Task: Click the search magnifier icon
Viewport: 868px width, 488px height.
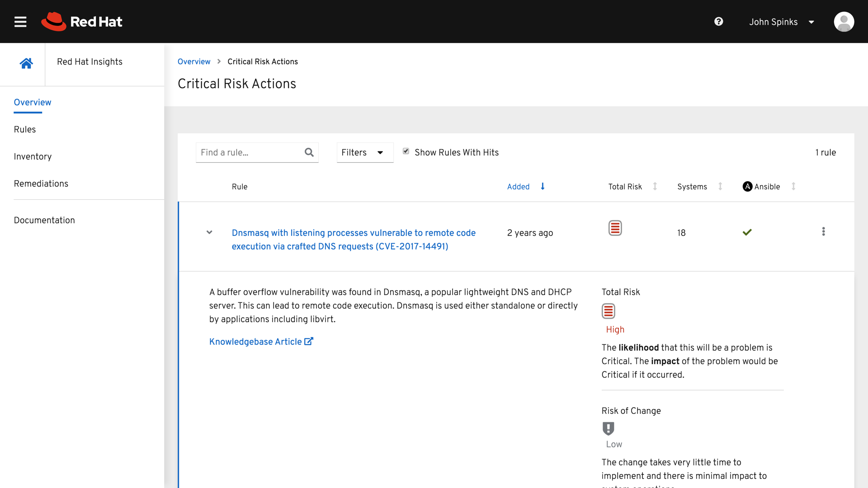Action: click(x=309, y=153)
